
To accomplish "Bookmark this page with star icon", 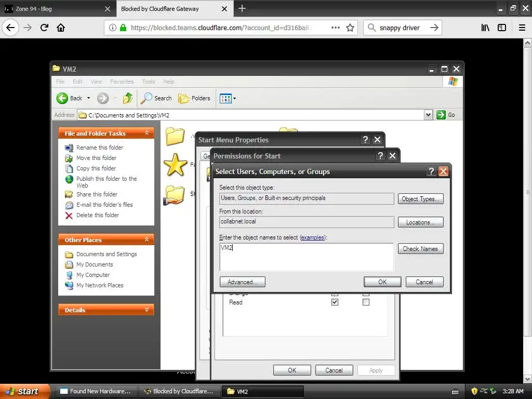I will click(350, 28).
